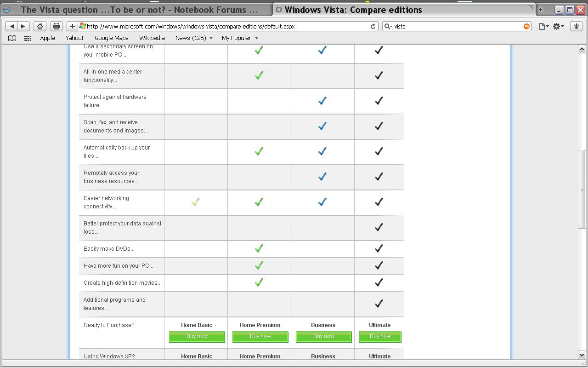
Task: Open the page menu dropdown
Action: coord(544,26)
